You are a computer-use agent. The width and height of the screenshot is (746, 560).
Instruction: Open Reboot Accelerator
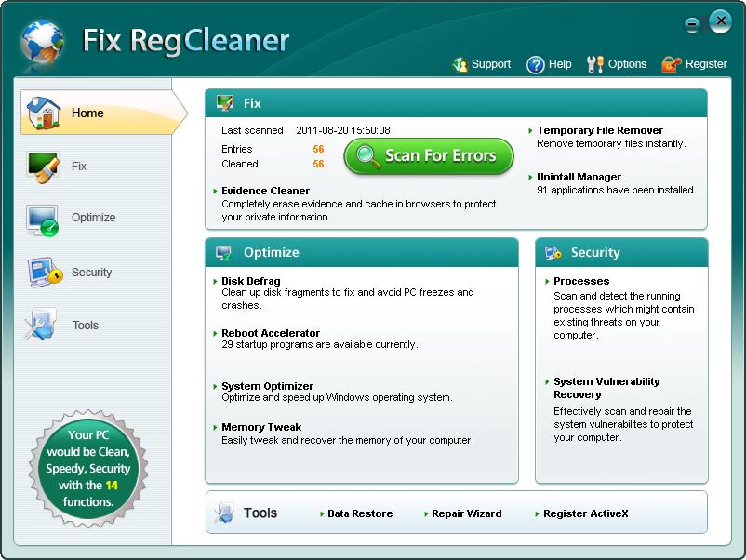click(270, 333)
